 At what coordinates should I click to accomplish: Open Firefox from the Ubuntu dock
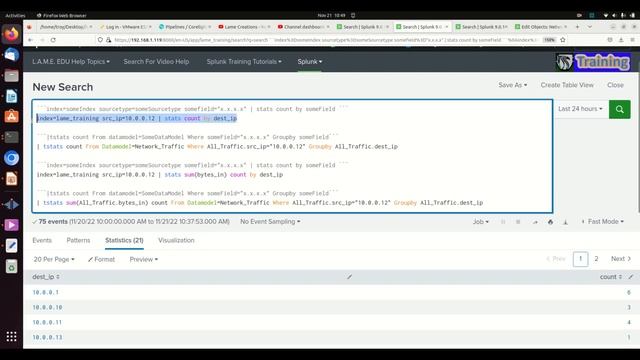point(11,34)
